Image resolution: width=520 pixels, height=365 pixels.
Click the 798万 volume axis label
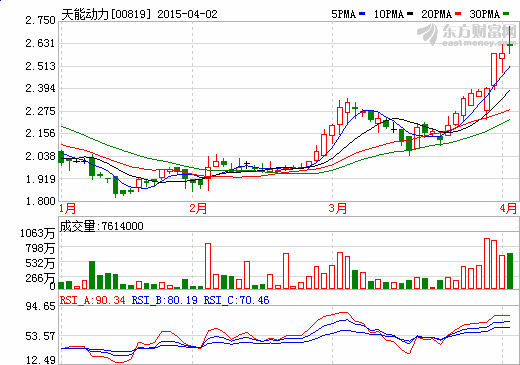(40, 248)
